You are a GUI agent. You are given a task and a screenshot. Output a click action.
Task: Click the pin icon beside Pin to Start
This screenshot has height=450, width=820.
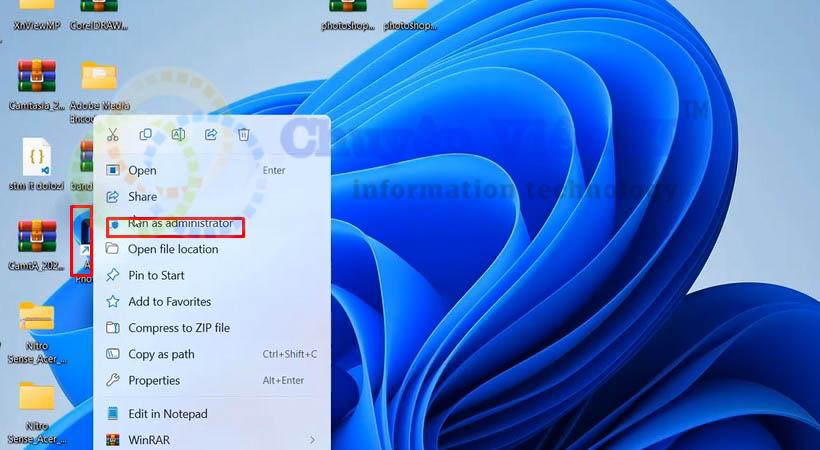point(112,275)
